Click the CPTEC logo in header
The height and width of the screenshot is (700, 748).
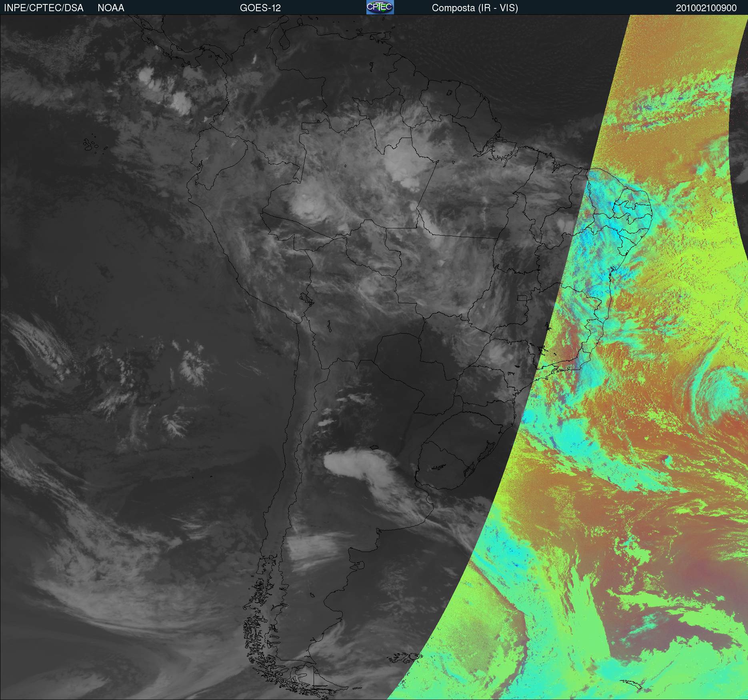(380, 7)
